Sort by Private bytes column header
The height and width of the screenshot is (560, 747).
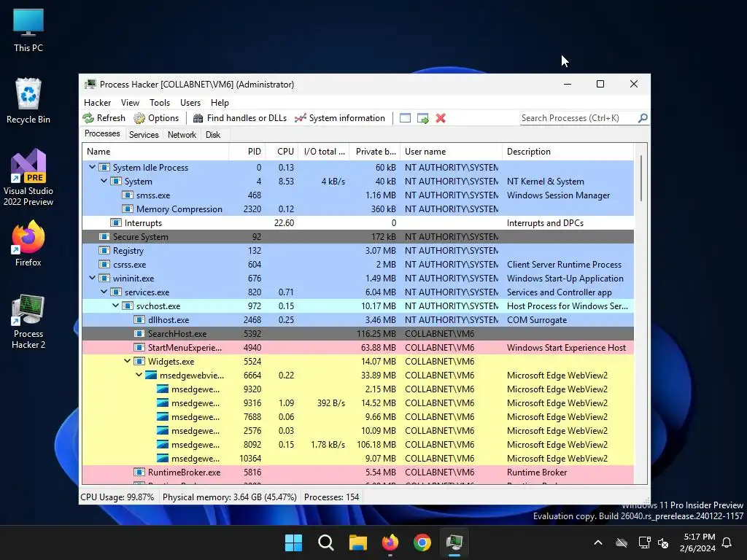pyautogui.click(x=375, y=152)
